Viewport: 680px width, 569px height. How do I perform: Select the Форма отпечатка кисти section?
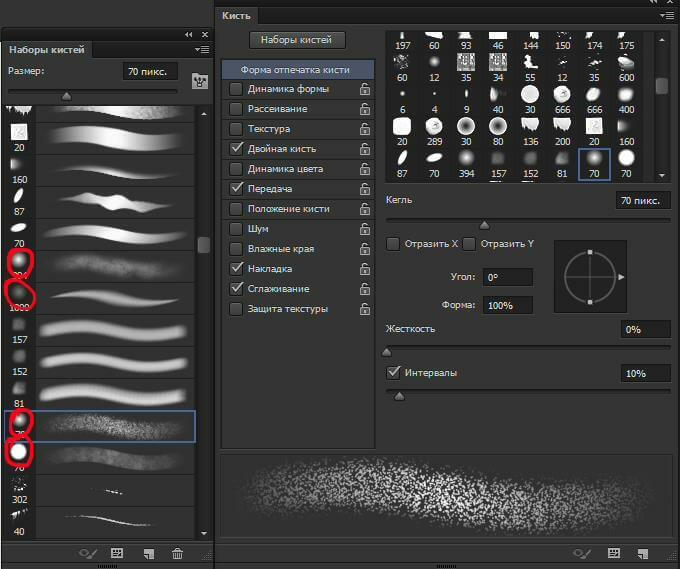(x=294, y=70)
